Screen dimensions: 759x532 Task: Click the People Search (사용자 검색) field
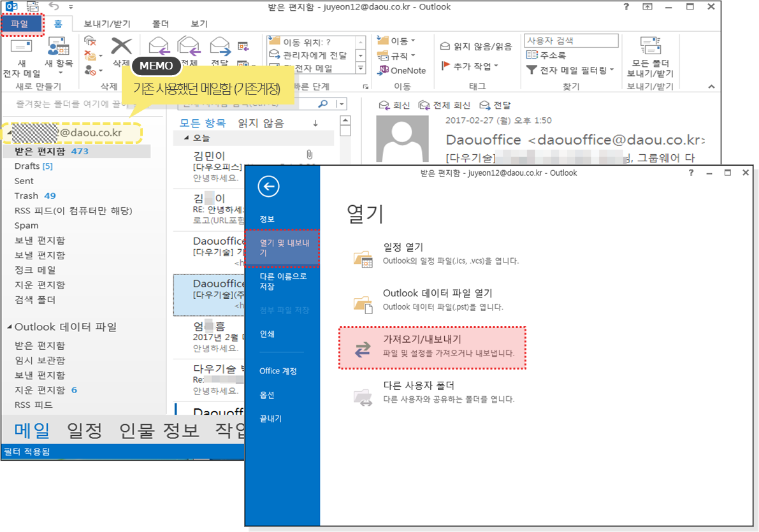[570, 41]
